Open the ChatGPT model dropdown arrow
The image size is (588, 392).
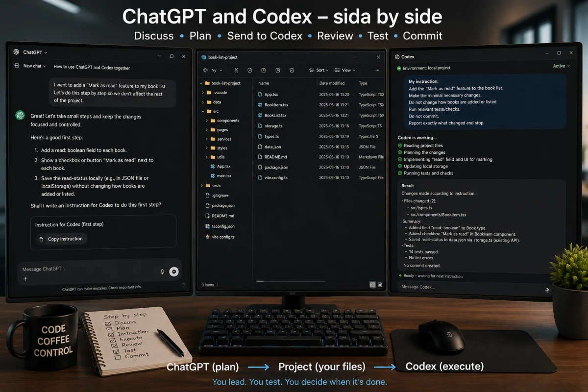(46, 52)
